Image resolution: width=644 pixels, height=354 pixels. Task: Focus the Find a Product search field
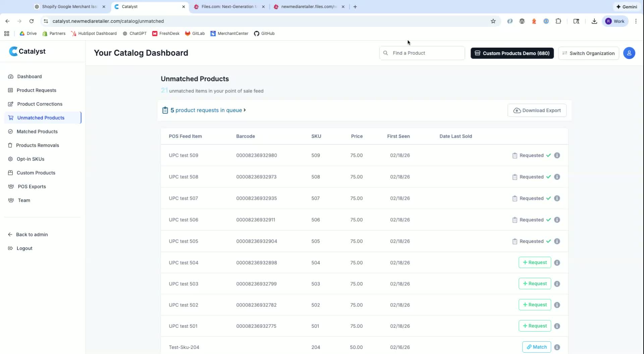(x=422, y=53)
